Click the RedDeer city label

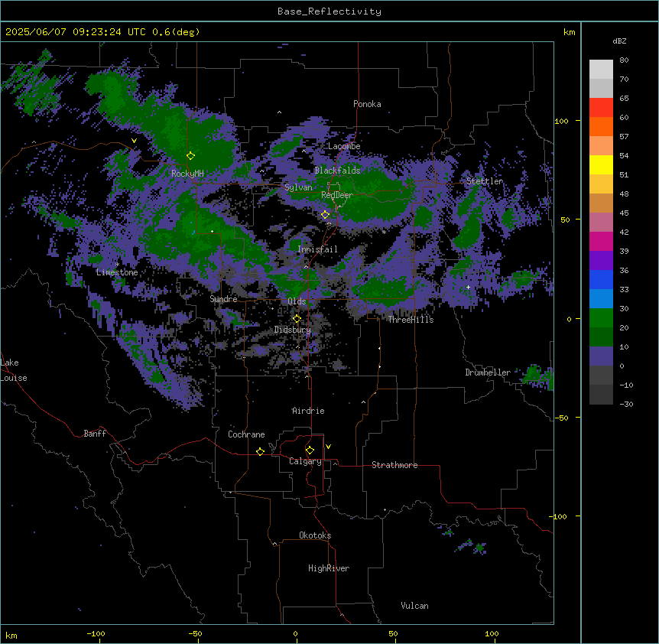pos(337,195)
